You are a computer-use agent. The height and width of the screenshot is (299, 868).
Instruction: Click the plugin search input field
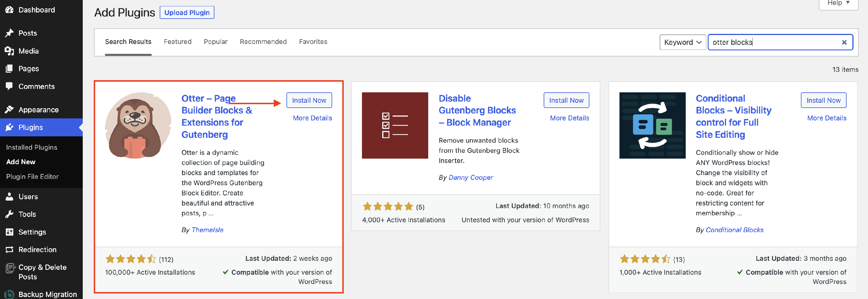[x=775, y=43]
